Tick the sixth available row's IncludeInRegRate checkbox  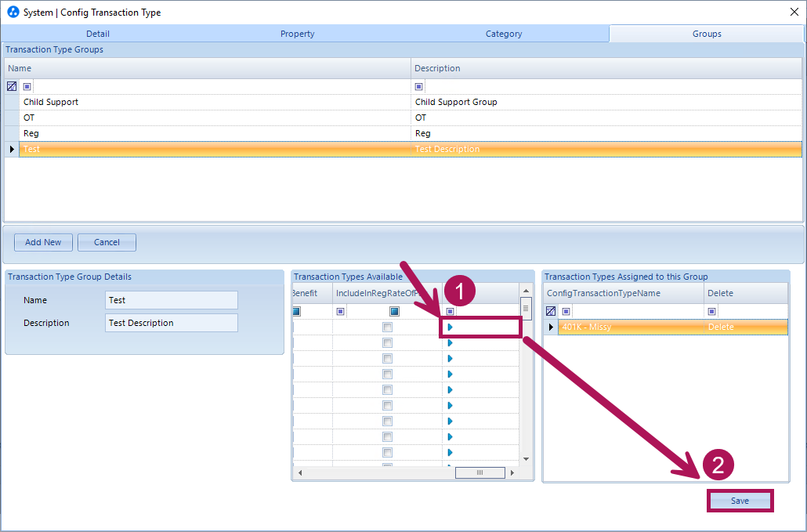388,405
